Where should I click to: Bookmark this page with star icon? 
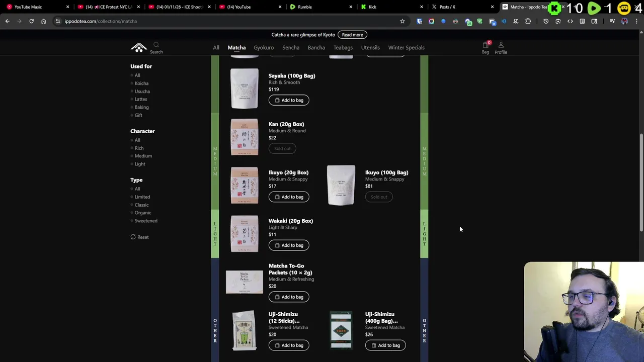[x=402, y=21]
